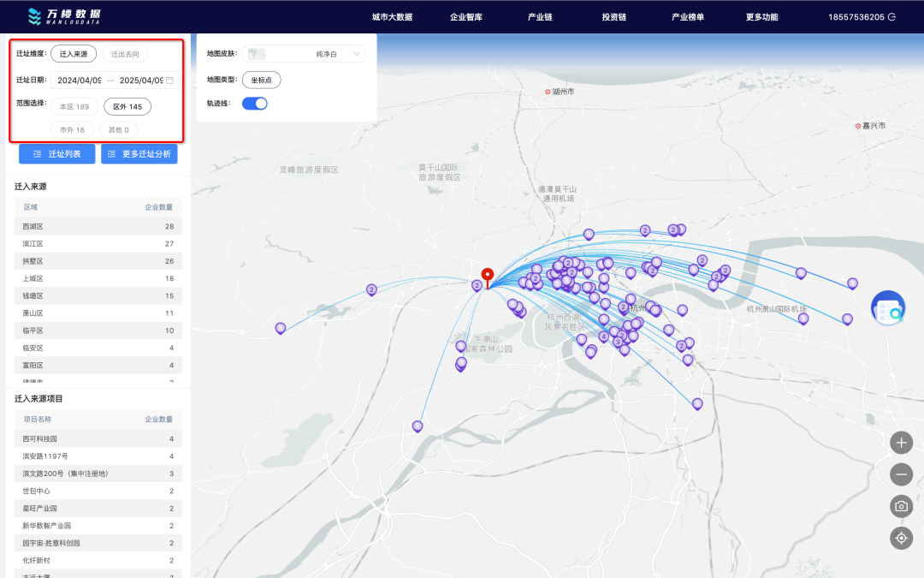Open the floating blue search list button
The height and width of the screenshot is (578, 924).
[888, 308]
